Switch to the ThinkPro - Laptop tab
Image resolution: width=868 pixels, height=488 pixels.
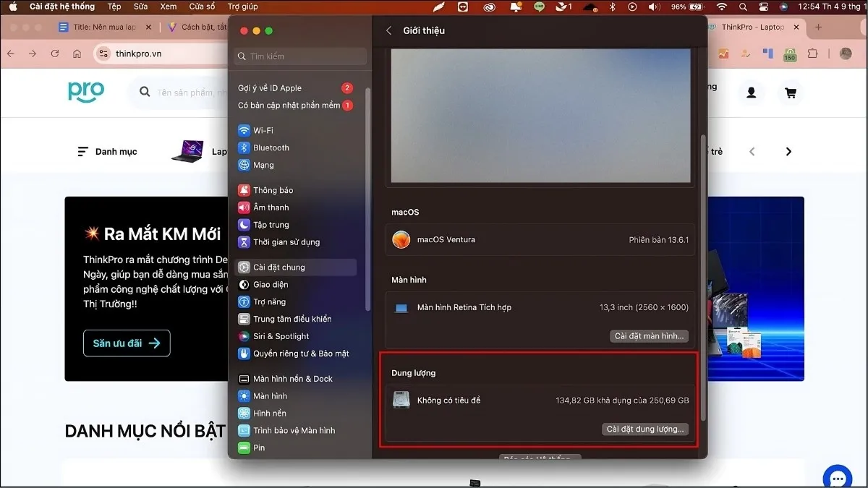pos(752,27)
